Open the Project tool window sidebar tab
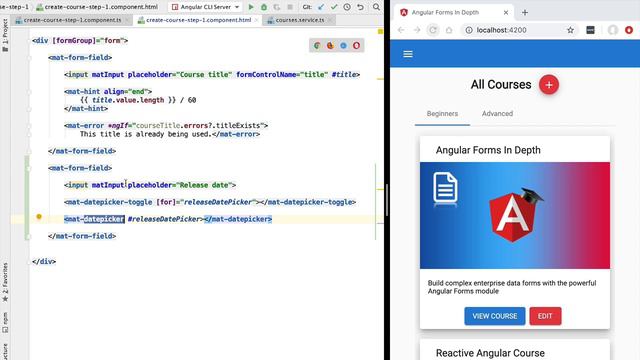Image resolution: width=640 pixels, height=360 pixels. [5, 35]
